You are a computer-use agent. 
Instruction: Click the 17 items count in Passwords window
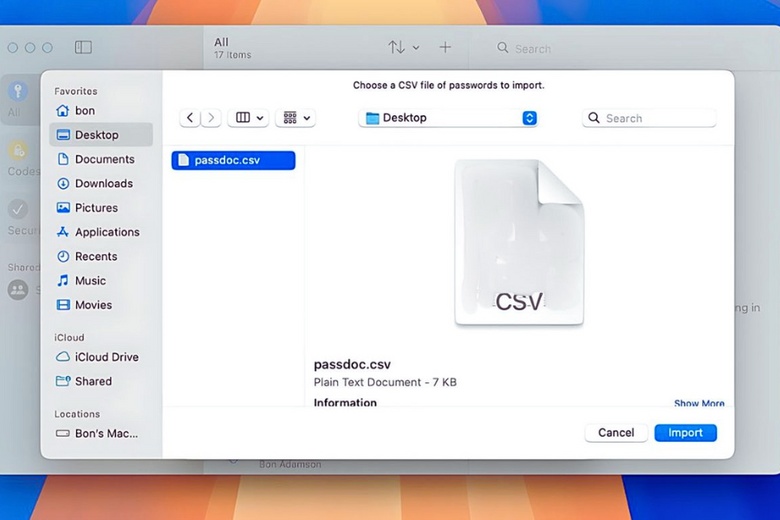(233, 55)
